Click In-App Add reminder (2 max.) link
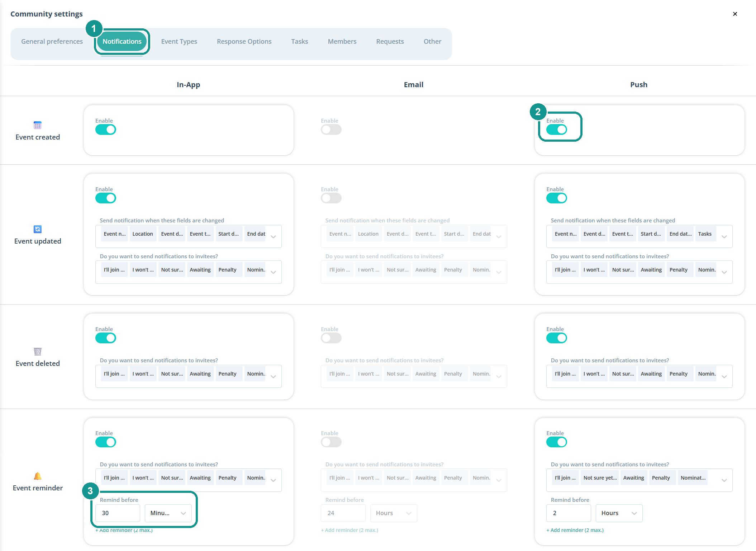This screenshot has height=551, width=756. pyautogui.click(x=124, y=530)
